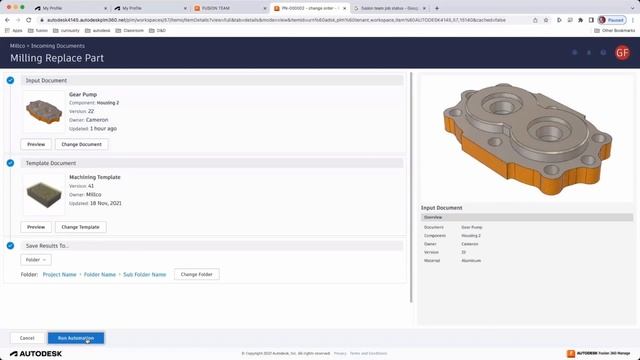The width and height of the screenshot is (640, 360).
Task: Click the large 3D housing preview image
Action: coord(527,138)
